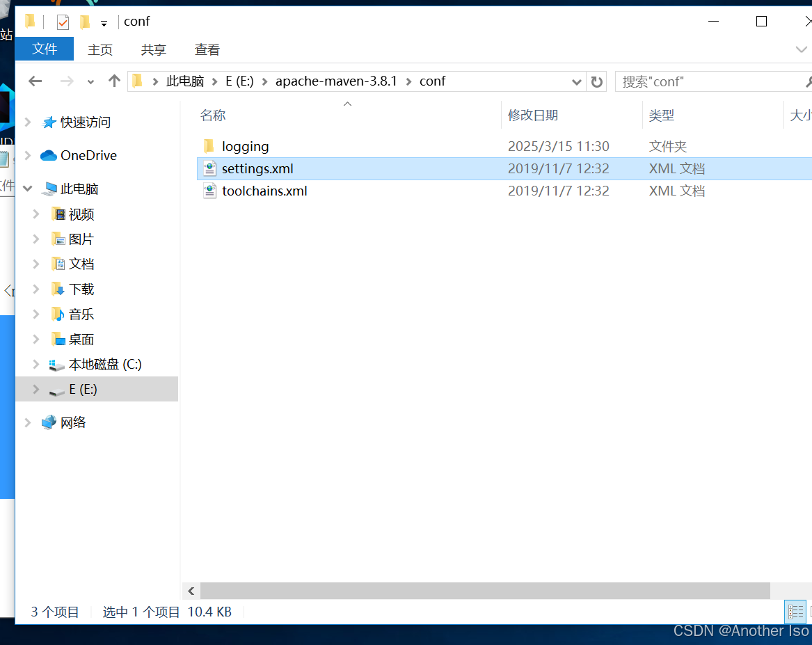Screen dimensions: 812x645
Task: Open the 文档 folder in navigation pane
Action: click(x=81, y=264)
